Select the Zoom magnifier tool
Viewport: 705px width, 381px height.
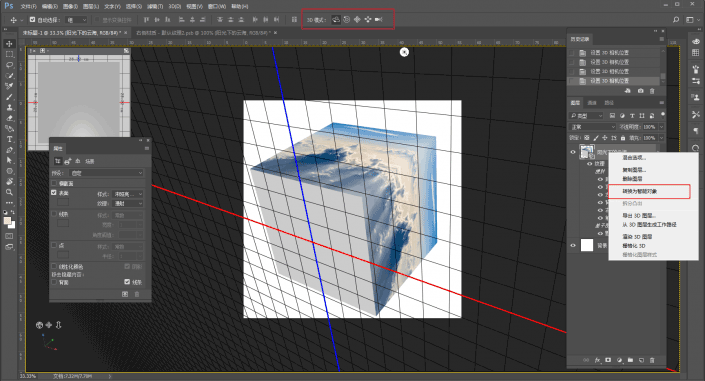(x=9, y=192)
